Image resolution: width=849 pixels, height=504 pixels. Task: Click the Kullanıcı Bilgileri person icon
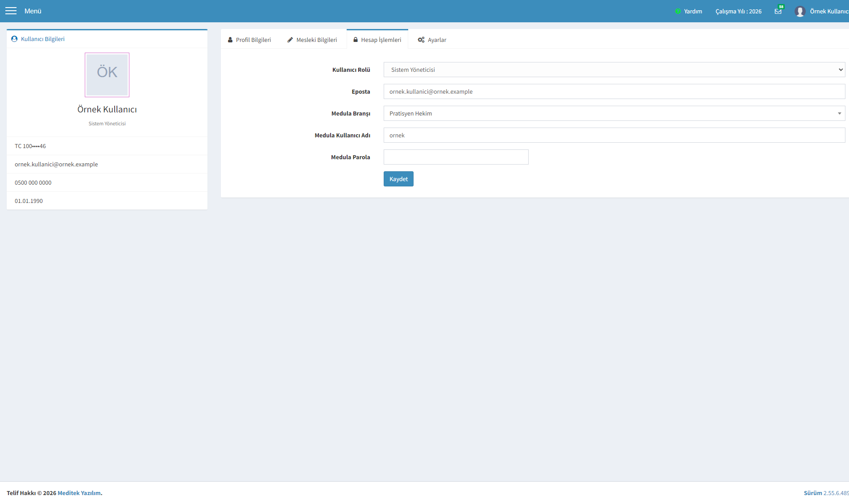pyautogui.click(x=14, y=39)
